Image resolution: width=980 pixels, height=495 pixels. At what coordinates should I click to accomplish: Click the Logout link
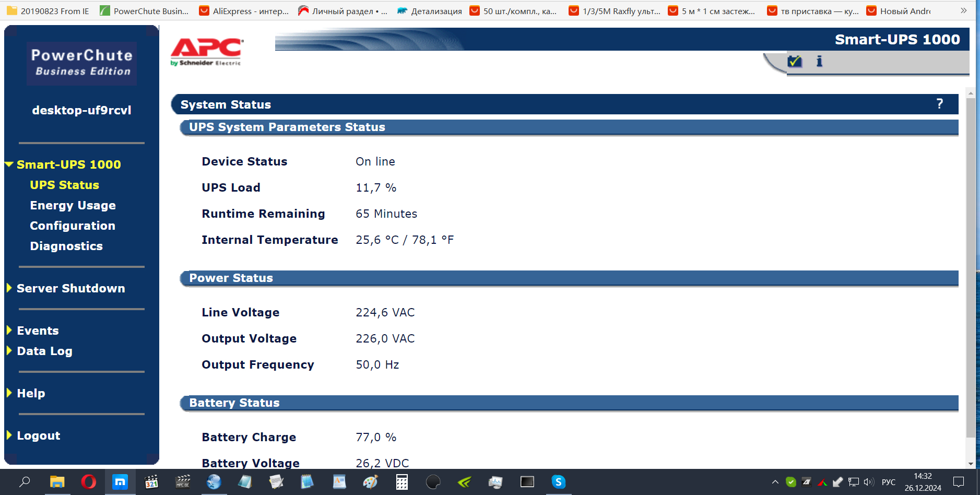point(39,435)
